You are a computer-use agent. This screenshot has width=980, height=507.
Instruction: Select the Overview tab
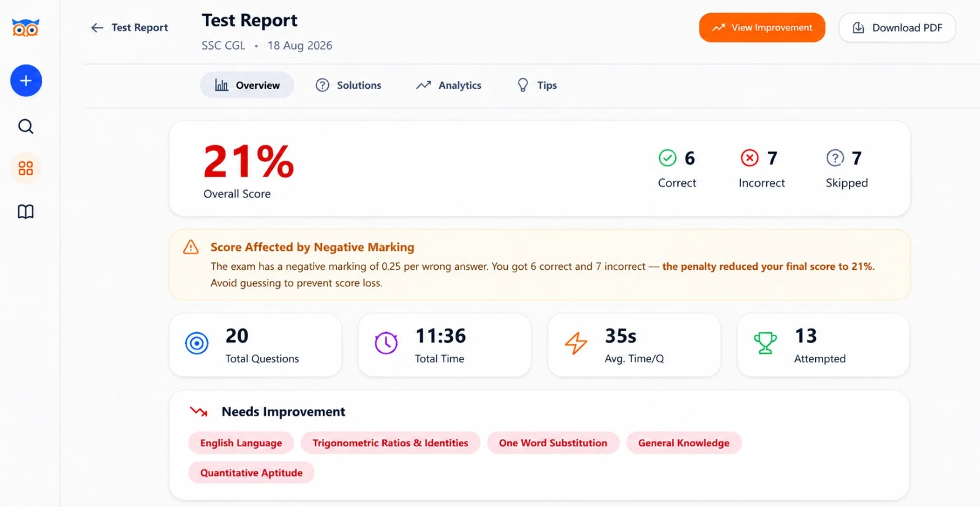coord(247,85)
